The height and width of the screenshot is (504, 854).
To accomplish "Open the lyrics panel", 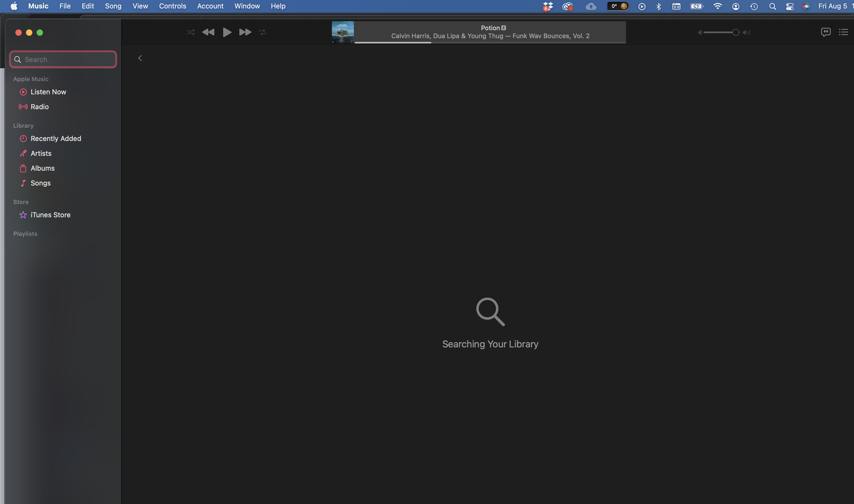I will [825, 32].
